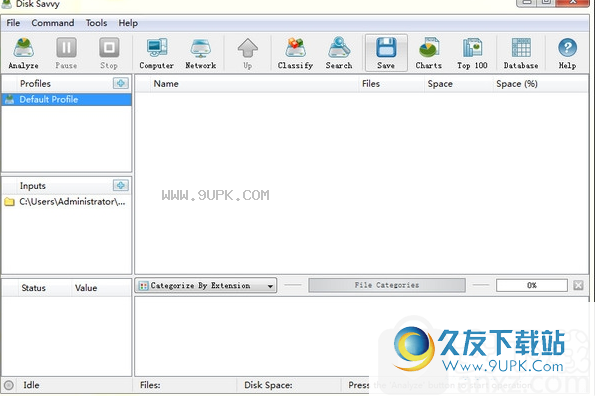Sort by the Files column header
Screen dimensions: 595x396
392,84
